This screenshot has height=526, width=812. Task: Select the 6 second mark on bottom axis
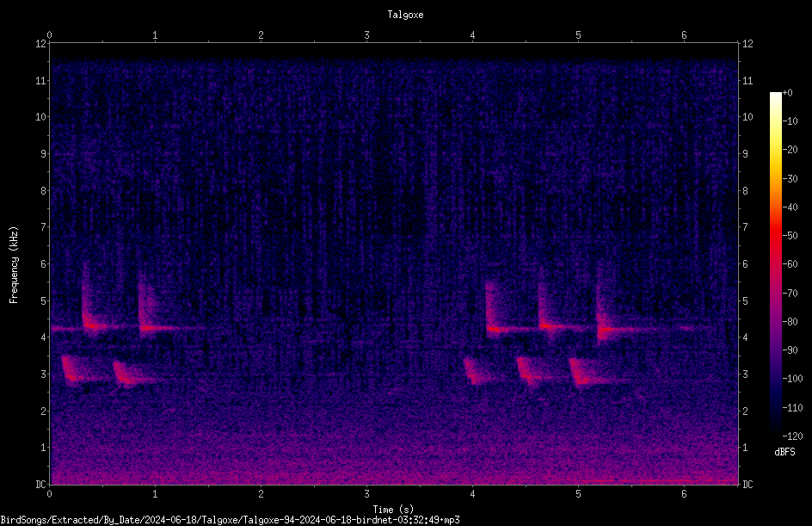[684, 494]
